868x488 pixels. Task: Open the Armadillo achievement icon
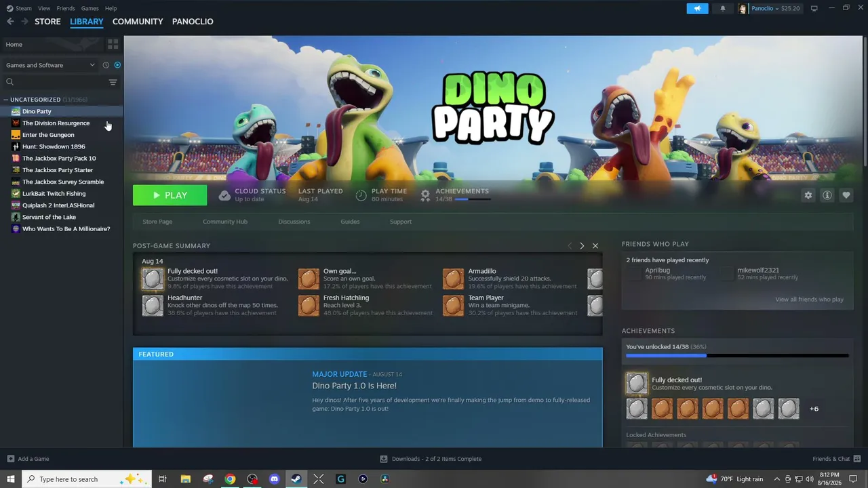coord(454,279)
